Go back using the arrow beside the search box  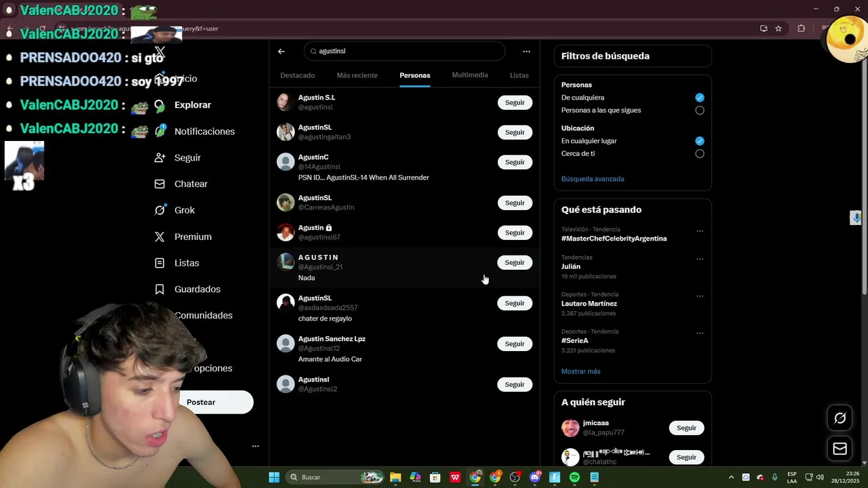click(281, 52)
